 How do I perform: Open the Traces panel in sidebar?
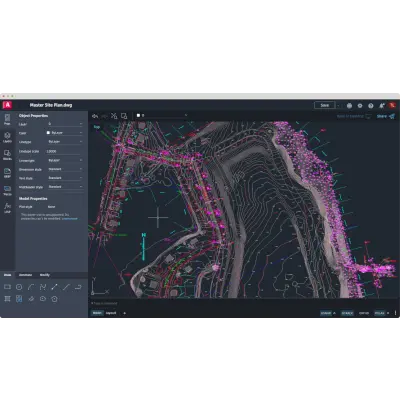[7, 190]
